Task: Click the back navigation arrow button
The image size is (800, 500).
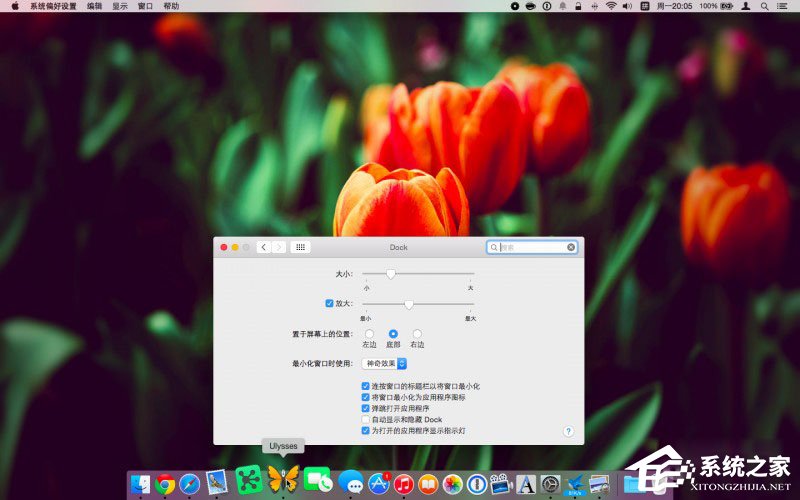Action: pos(262,247)
